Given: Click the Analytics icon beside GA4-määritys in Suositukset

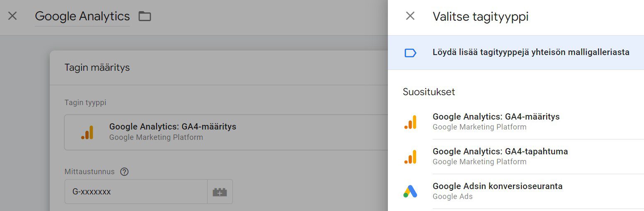Looking at the screenshot, I should pyautogui.click(x=410, y=122).
